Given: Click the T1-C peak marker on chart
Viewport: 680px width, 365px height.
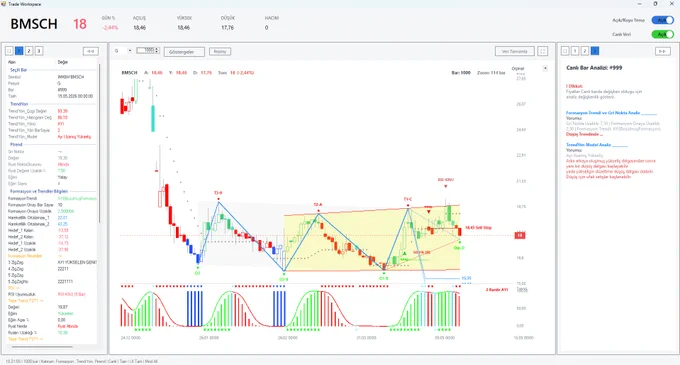Looking at the screenshot, I should (x=408, y=199).
